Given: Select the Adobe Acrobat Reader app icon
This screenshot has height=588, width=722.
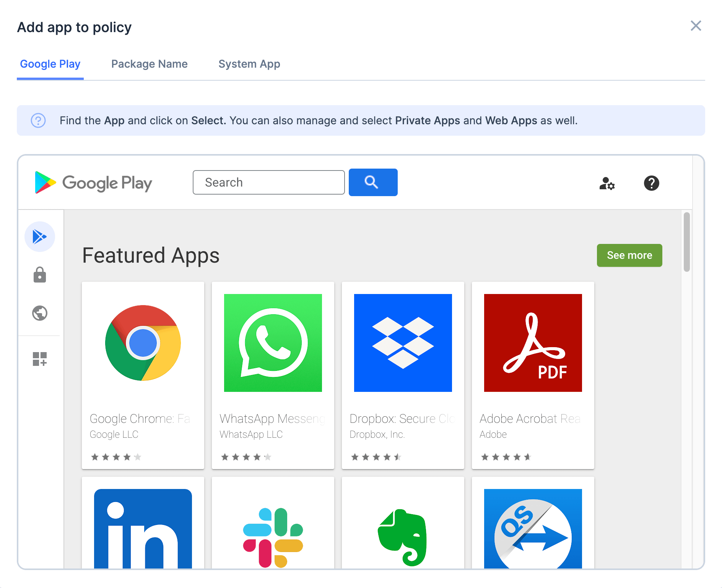Looking at the screenshot, I should coord(533,343).
